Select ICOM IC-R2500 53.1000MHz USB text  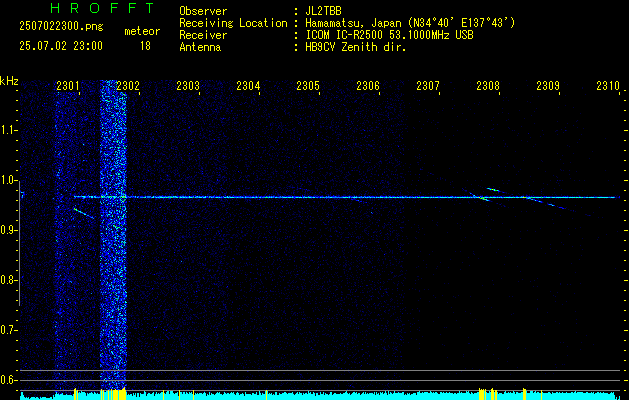(389, 35)
